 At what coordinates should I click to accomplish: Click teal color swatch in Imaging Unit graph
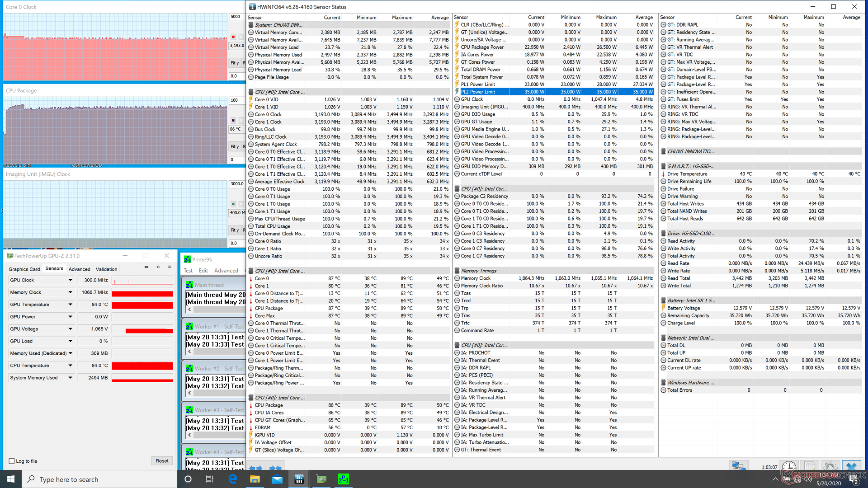pos(233,204)
